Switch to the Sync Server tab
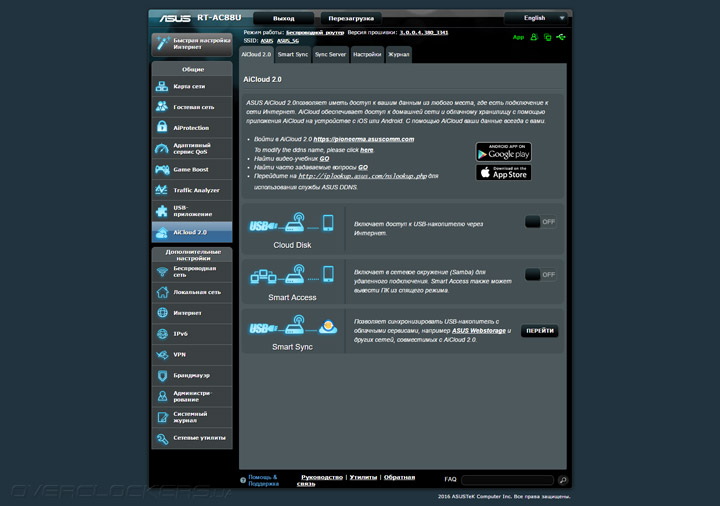 pyautogui.click(x=331, y=55)
